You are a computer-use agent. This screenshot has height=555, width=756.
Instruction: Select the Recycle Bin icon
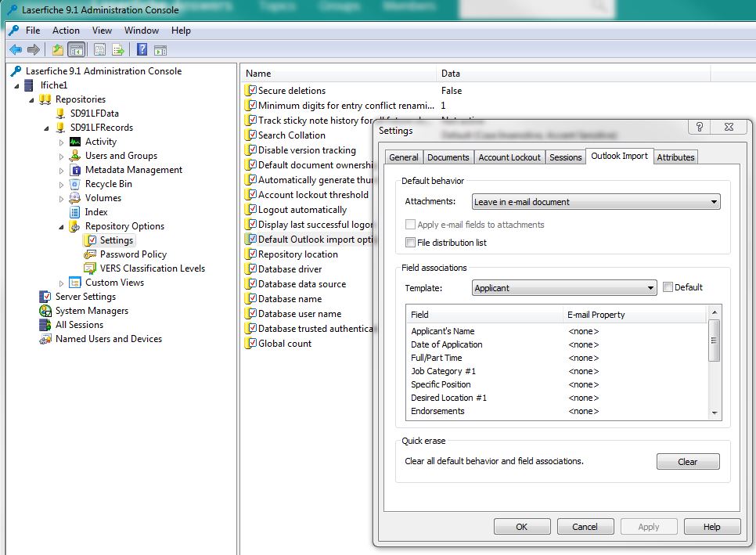tap(74, 184)
